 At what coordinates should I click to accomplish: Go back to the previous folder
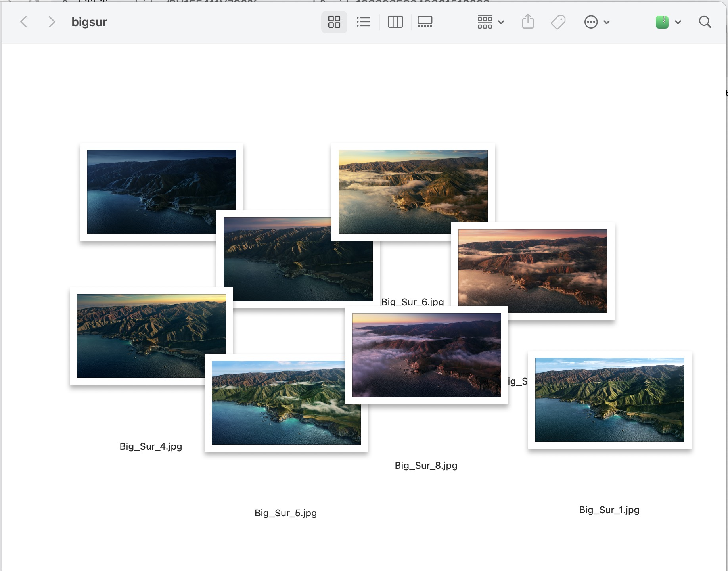24,22
